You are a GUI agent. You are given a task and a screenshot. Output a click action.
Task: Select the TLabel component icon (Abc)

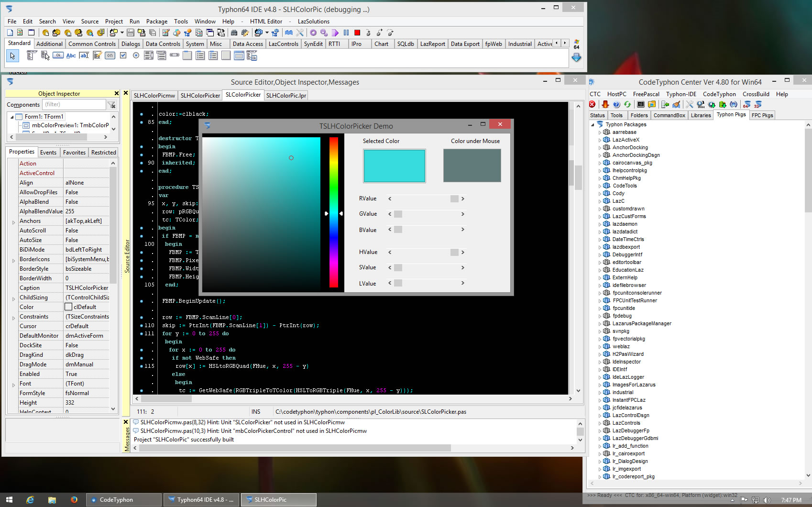tap(71, 55)
